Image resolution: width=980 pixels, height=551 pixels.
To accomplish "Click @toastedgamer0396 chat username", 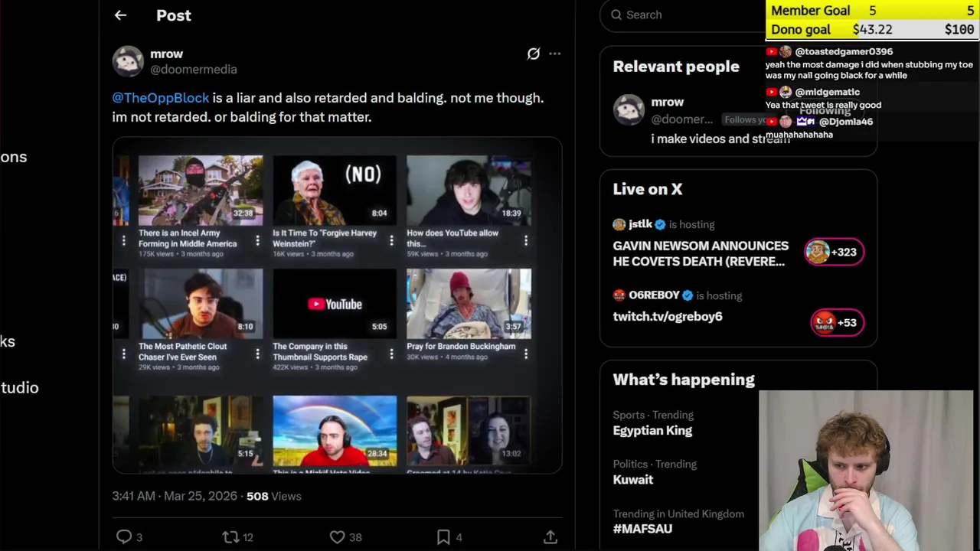I will tap(844, 52).
